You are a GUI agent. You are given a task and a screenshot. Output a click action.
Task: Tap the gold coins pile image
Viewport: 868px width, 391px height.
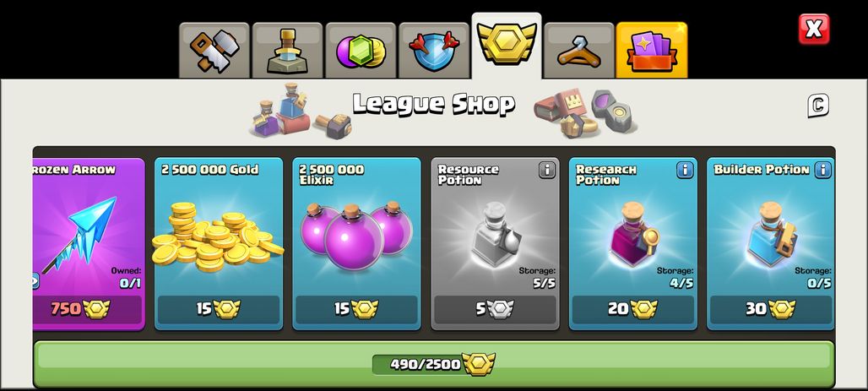(218, 234)
